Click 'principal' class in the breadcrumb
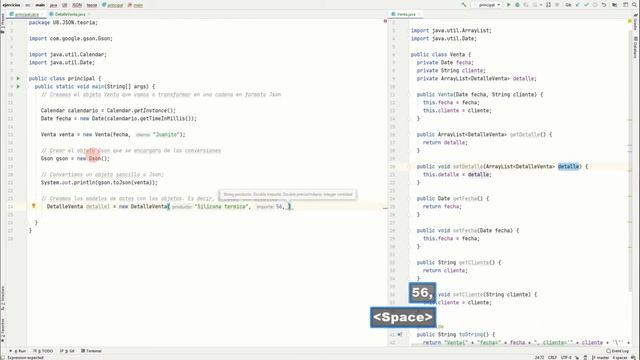The width and height of the screenshot is (640, 360). (113, 5)
